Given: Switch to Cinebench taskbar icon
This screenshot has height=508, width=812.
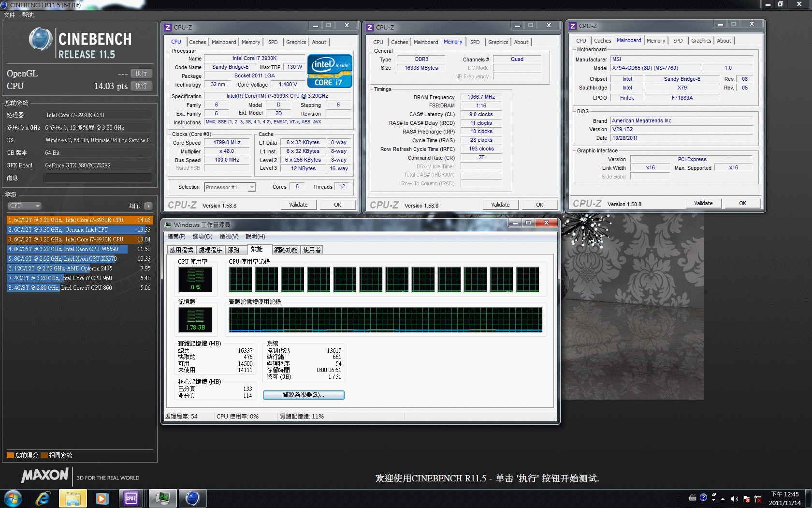Looking at the screenshot, I should point(192,498).
